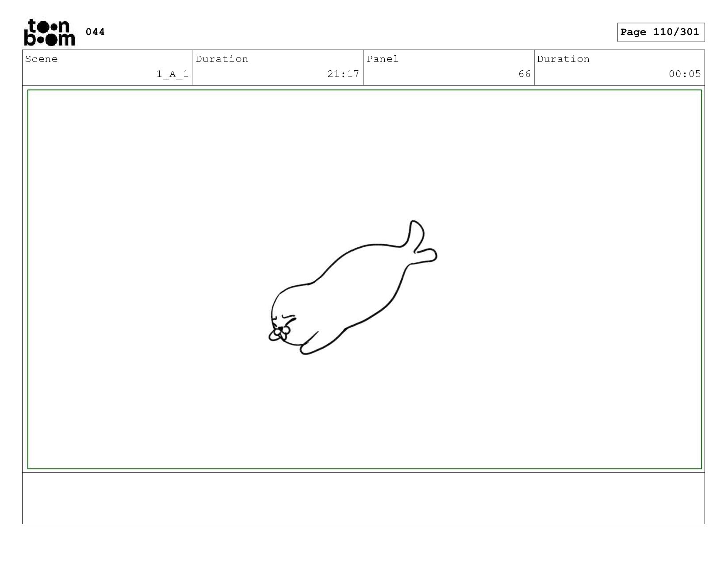Click the Duration label beside Scene

click(x=222, y=59)
